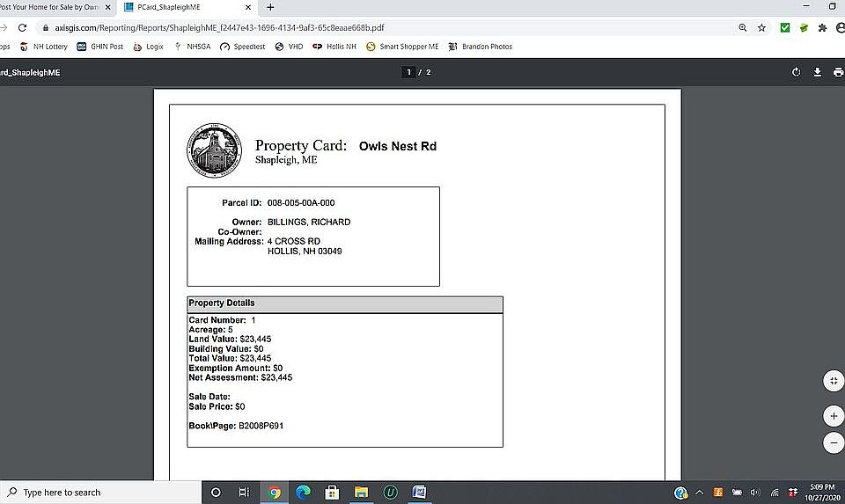Click Chrome icon on taskbar
The width and height of the screenshot is (845, 504).
[274, 493]
